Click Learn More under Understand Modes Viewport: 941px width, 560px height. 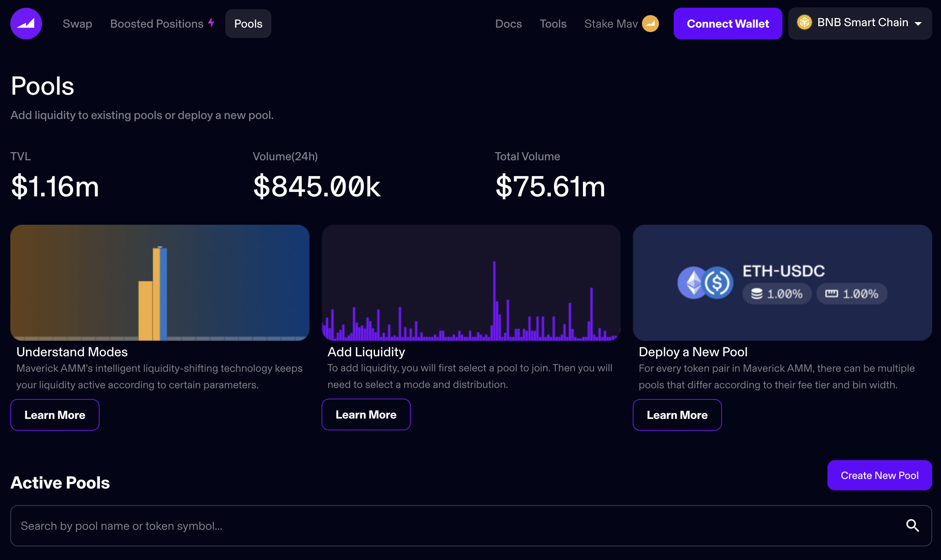coord(55,415)
